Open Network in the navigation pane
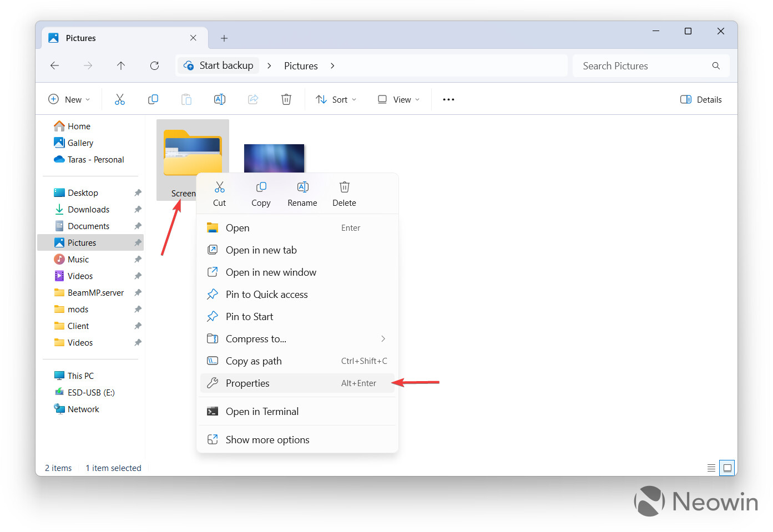773x532 pixels. pos(77,409)
